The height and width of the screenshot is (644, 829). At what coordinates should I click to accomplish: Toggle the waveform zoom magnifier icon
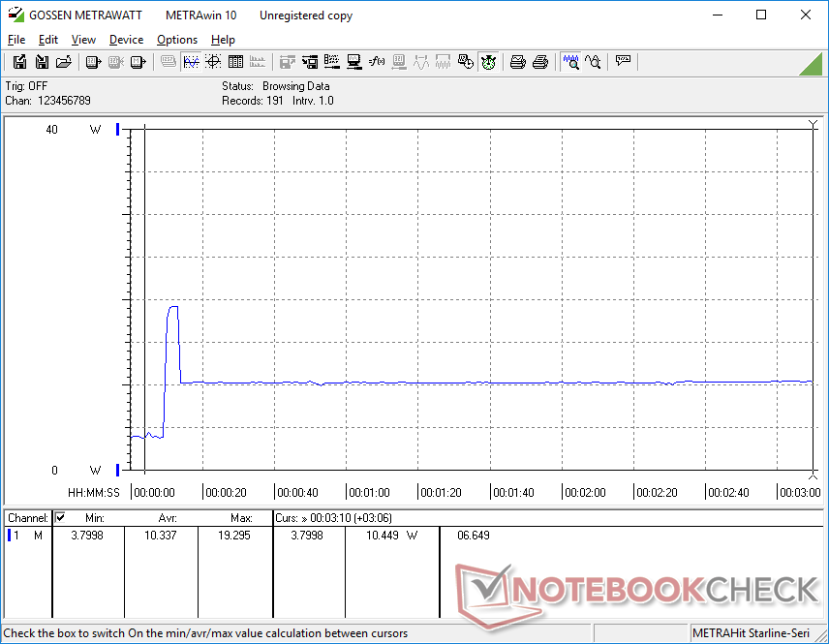pos(570,62)
